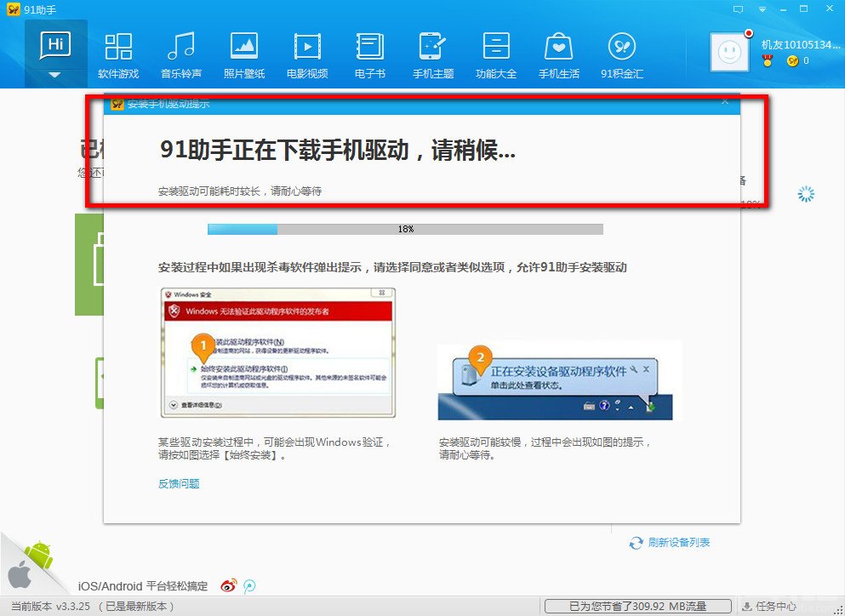Click iOS/Android 平台轻松搞定 text
This screenshot has height=616, width=845.
(143, 586)
